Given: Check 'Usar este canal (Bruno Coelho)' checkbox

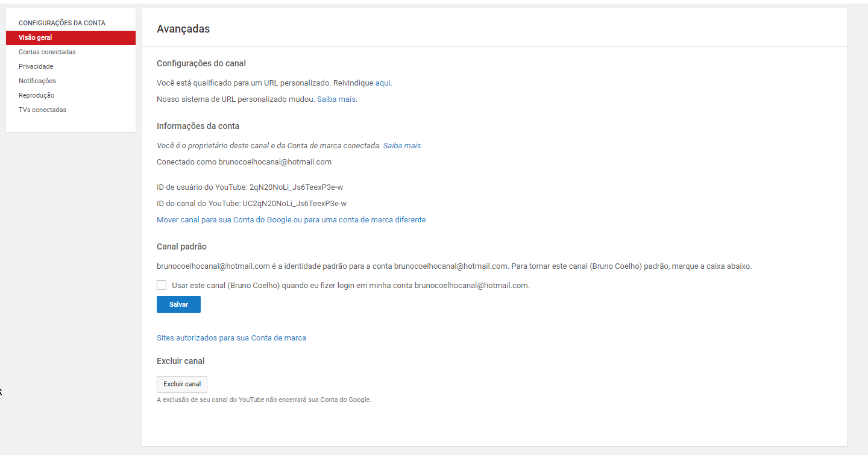Looking at the screenshot, I should (162, 285).
